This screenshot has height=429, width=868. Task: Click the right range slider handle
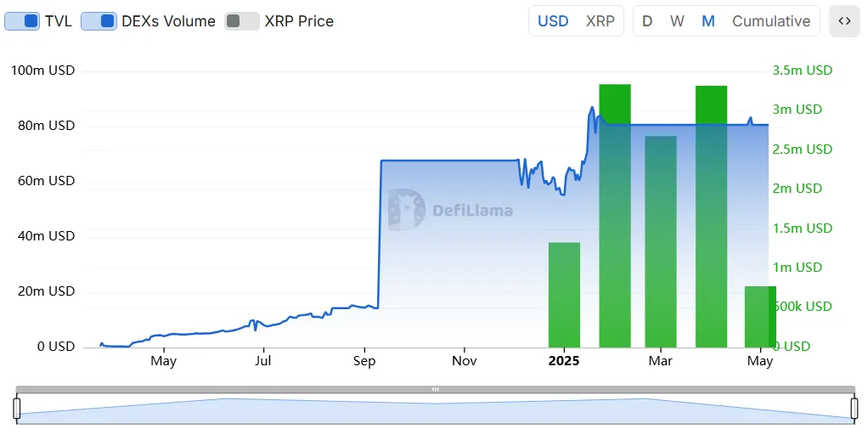(854, 408)
